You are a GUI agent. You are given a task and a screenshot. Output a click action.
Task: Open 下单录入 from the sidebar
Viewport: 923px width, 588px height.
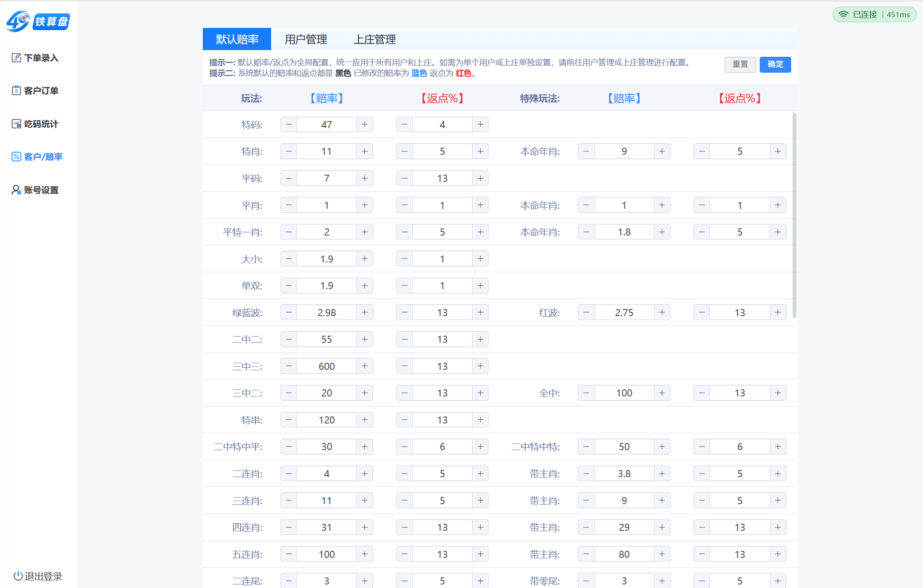pyautogui.click(x=35, y=58)
